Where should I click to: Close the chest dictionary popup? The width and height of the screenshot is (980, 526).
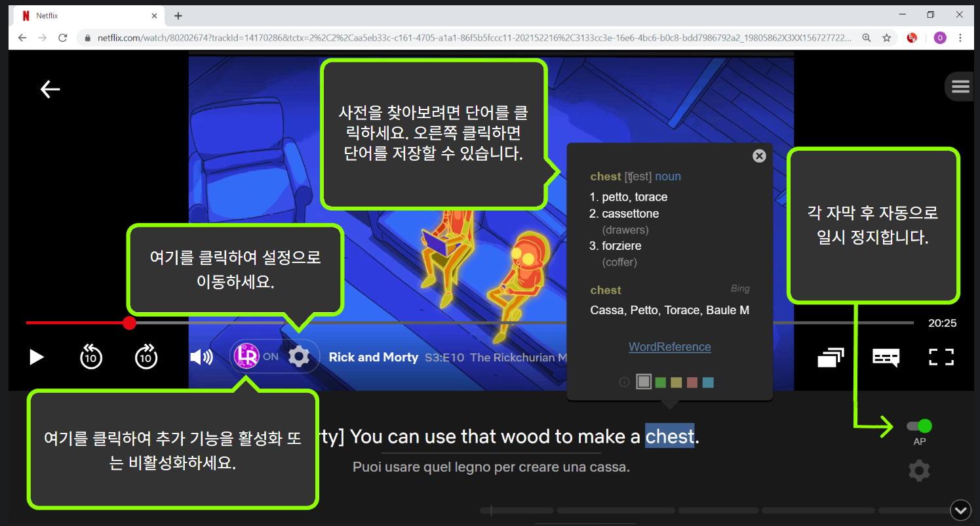pyautogui.click(x=759, y=155)
